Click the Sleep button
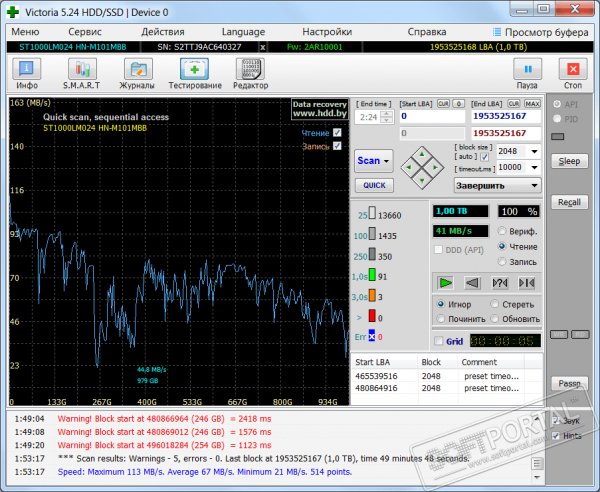The height and width of the screenshot is (492, 600). point(569,161)
